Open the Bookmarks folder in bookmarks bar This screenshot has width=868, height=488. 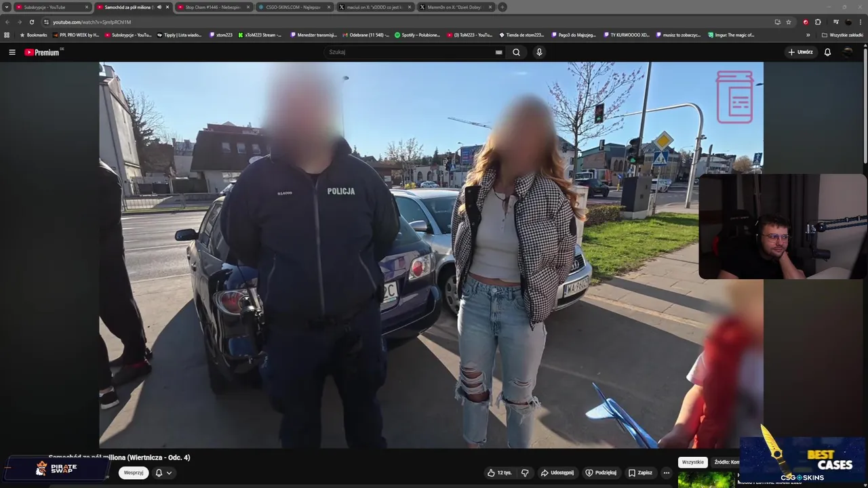point(33,35)
